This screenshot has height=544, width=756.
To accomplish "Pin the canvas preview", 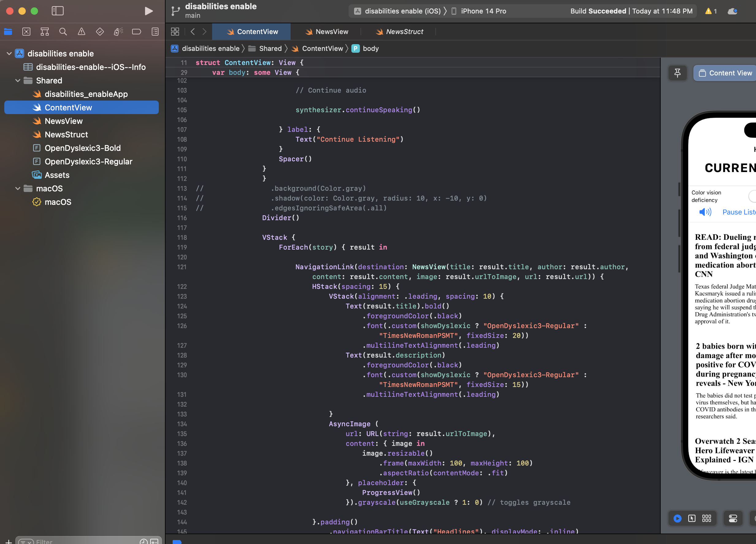I will pos(677,73).
